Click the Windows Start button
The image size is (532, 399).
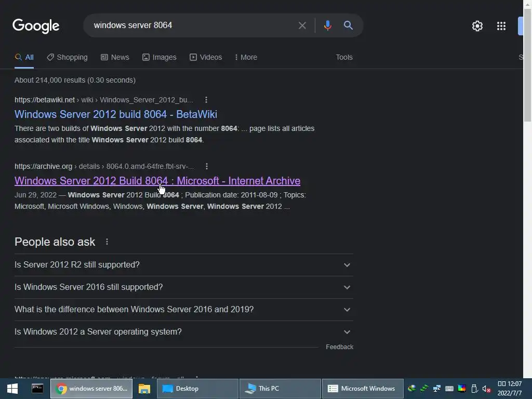coord(12,389)
